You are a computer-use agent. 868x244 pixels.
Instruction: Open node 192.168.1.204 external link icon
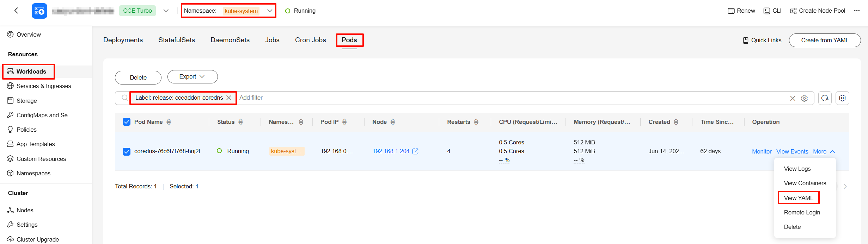415,151
